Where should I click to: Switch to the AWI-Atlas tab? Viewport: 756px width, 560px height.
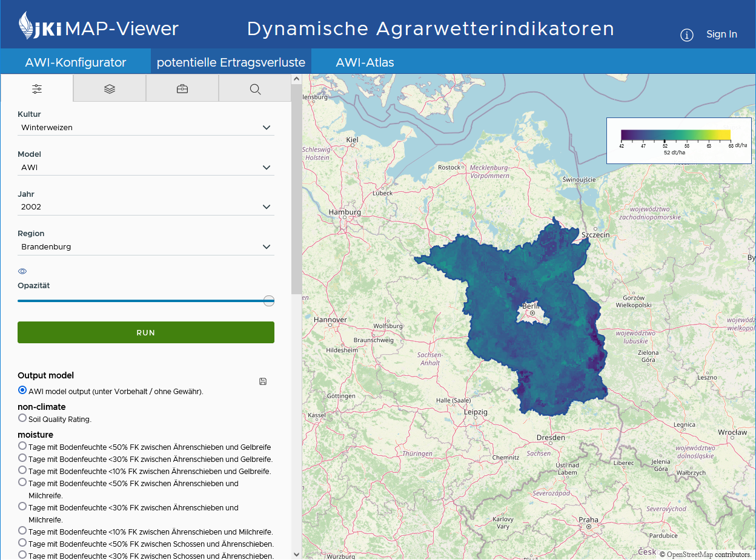tap(365, 62)
